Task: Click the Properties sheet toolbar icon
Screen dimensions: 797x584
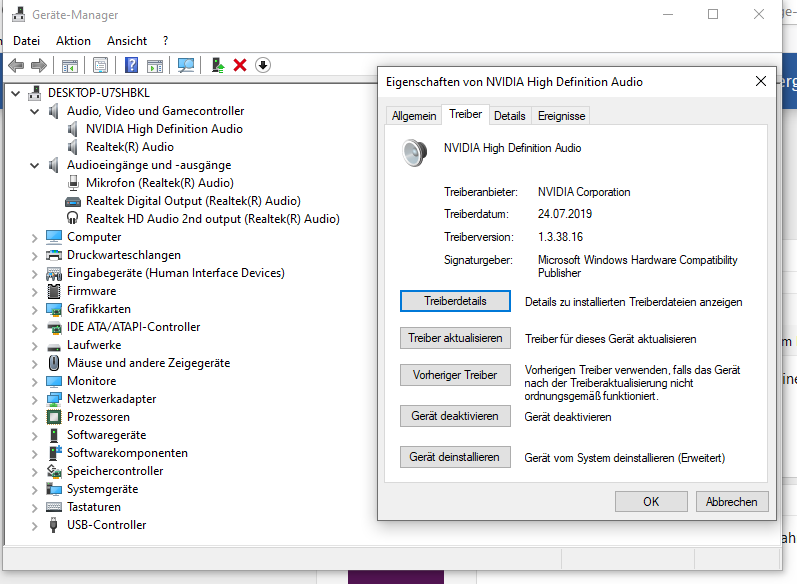Action: (x=101, y=65)
